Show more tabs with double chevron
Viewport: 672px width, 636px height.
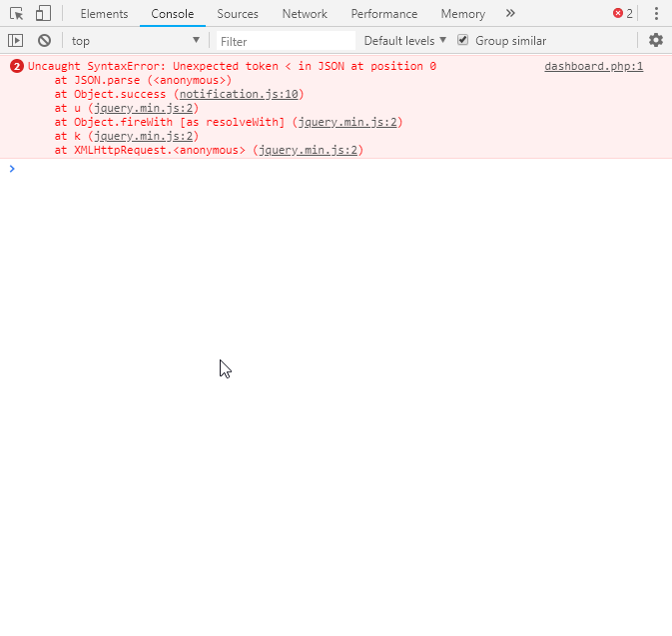tap(510, 14)
